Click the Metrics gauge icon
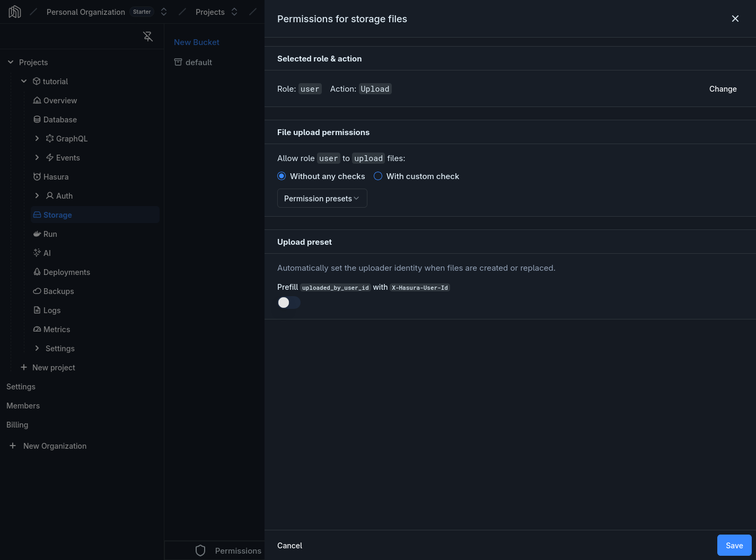Screen dimensions: 756x560 point(37,329)
